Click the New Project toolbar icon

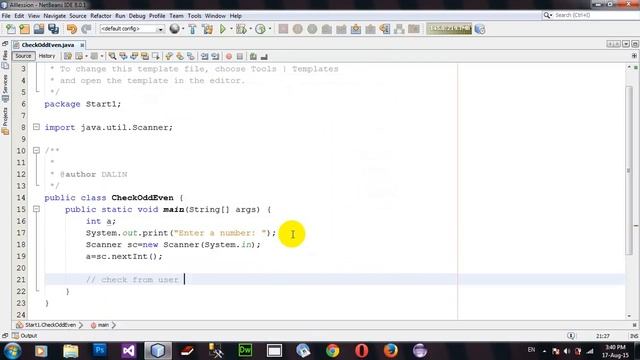click(24, 29)
